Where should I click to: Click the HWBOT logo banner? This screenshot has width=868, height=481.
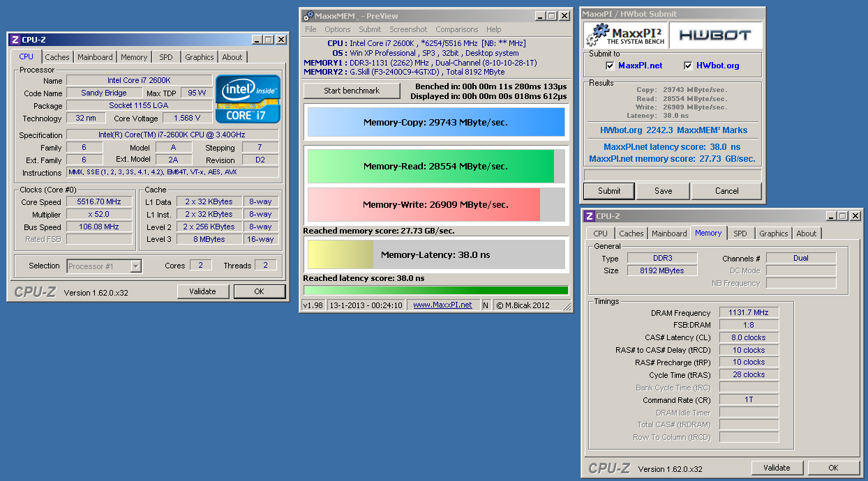click(716, 35)
